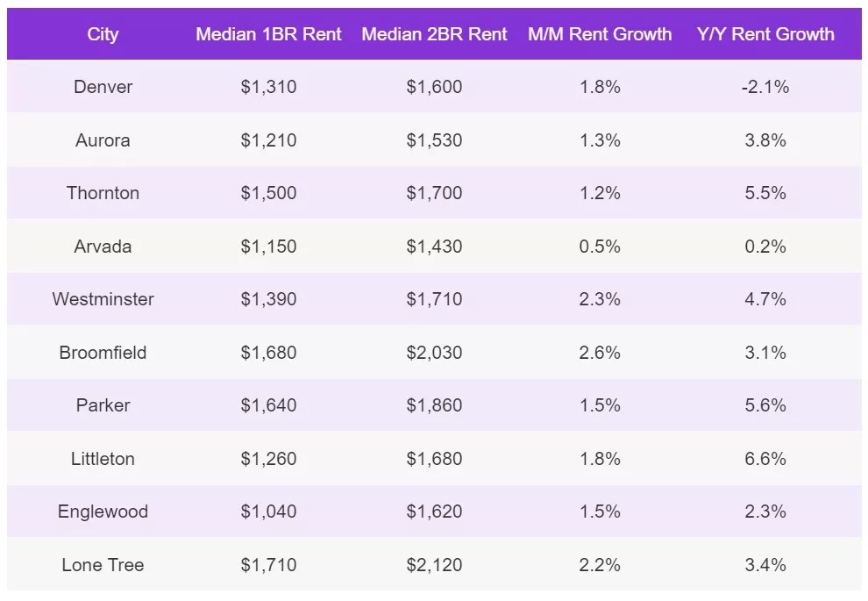The image size is (868, 601).
Task: Click Littleton's Y/Y growth value 6.6%
Action: point(765,459)
